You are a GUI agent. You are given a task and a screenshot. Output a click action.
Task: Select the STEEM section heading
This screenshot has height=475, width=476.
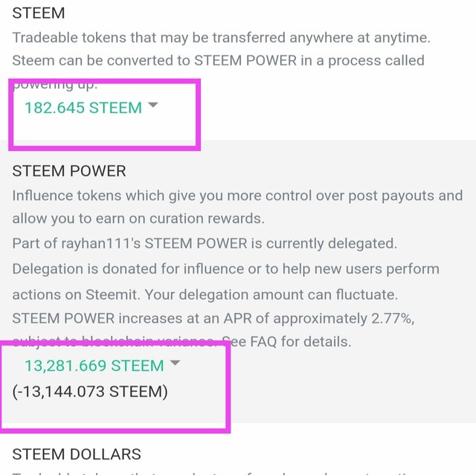39,13
